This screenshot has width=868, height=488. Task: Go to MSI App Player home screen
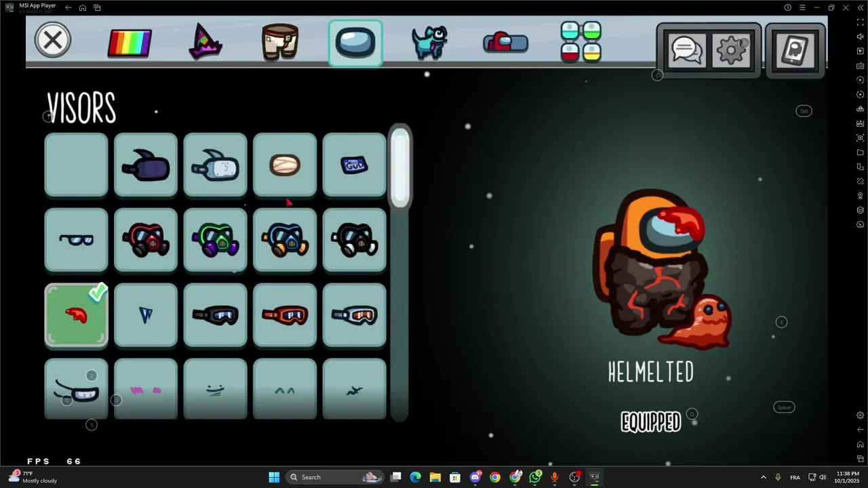tap(83, 7)
